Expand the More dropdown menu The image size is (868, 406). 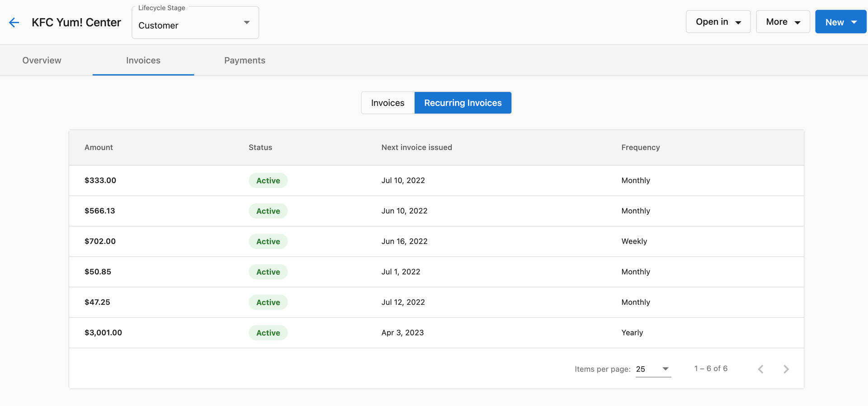tap(783, 22)
